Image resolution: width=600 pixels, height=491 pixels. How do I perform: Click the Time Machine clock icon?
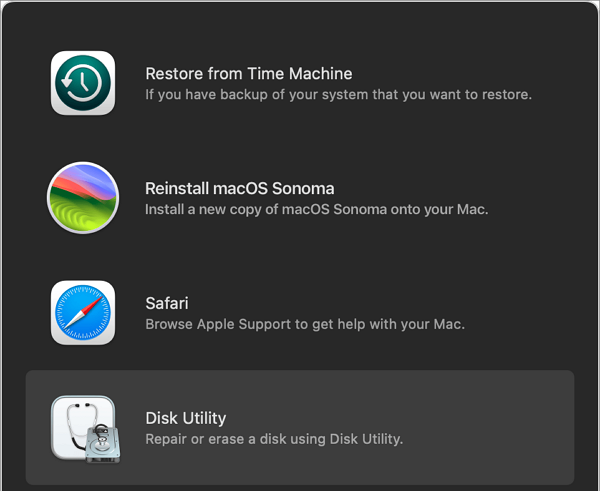coord(83,83)
